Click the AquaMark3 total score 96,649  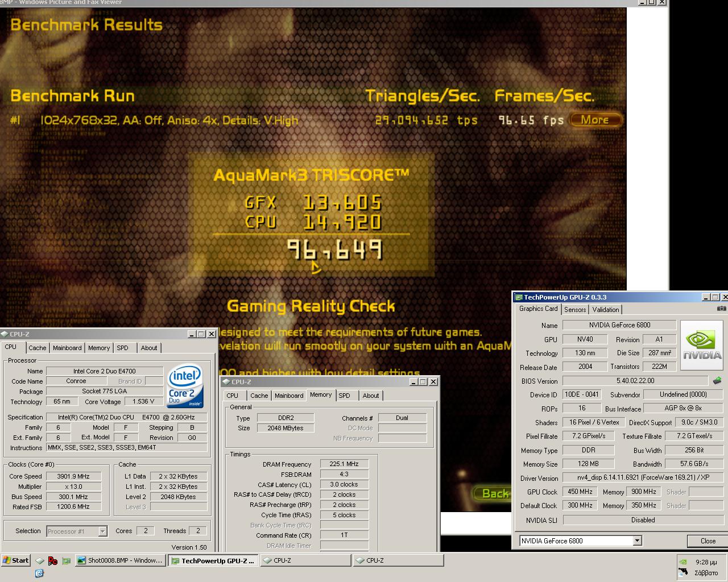(334, 250)
